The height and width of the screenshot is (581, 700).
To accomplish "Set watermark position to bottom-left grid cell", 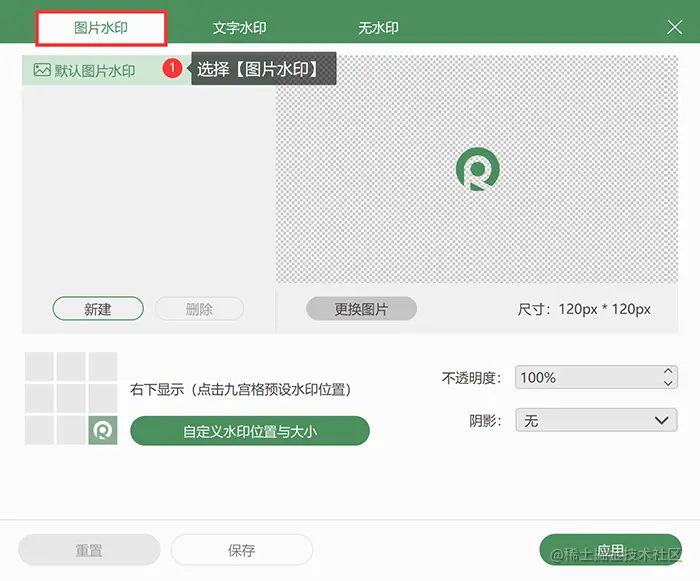I will 39,430.
